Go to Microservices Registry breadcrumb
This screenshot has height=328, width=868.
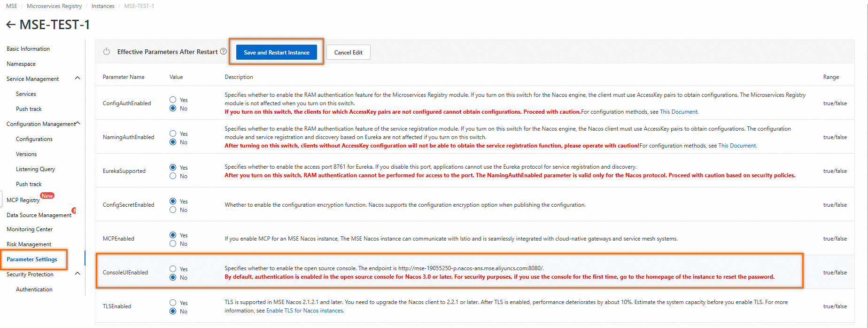click(x=54, y=6)
